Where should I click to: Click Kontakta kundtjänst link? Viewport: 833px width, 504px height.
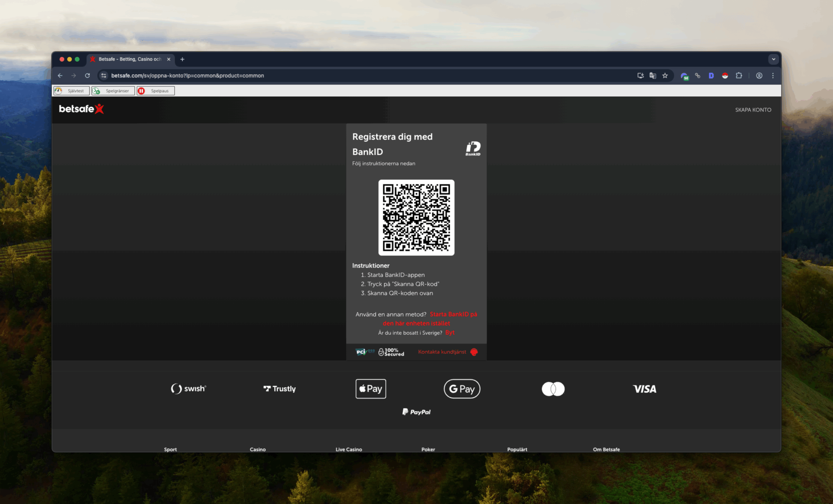(x=442, y=351)
